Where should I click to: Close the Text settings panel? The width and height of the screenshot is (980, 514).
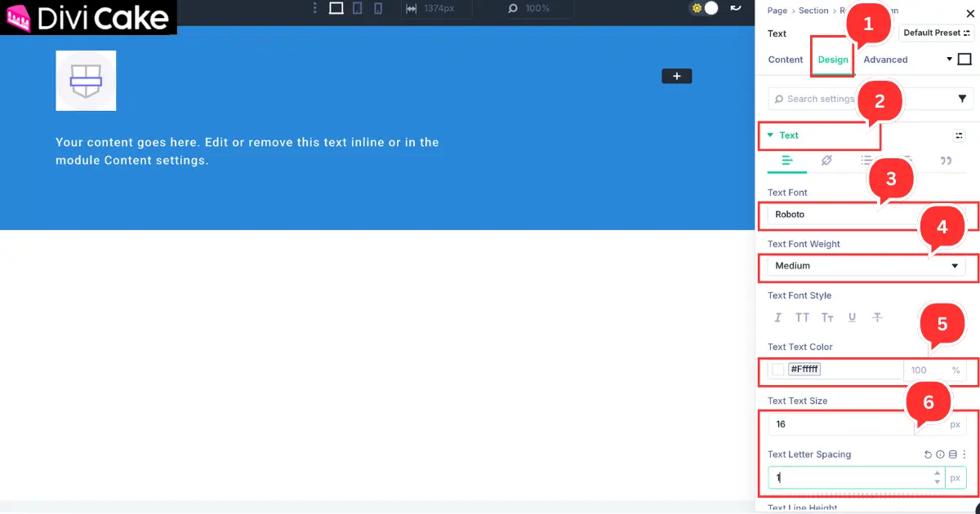click(970, 14)
